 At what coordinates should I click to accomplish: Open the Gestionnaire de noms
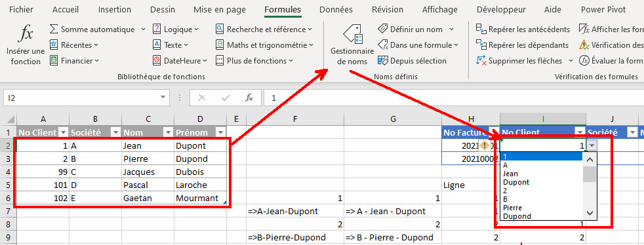coord(352,45)
